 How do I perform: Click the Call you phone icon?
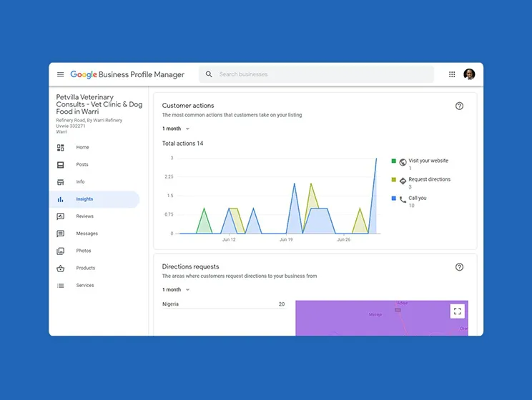(403, 200)
